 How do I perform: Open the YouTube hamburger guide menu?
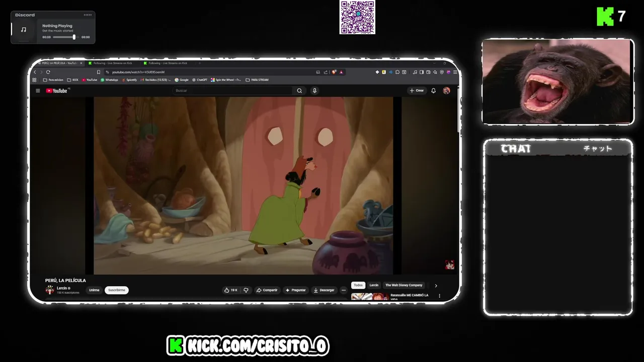[x=38, y=90]
